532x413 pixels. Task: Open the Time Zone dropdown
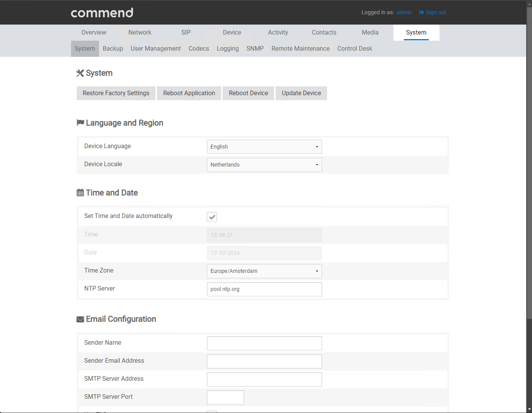264,271
